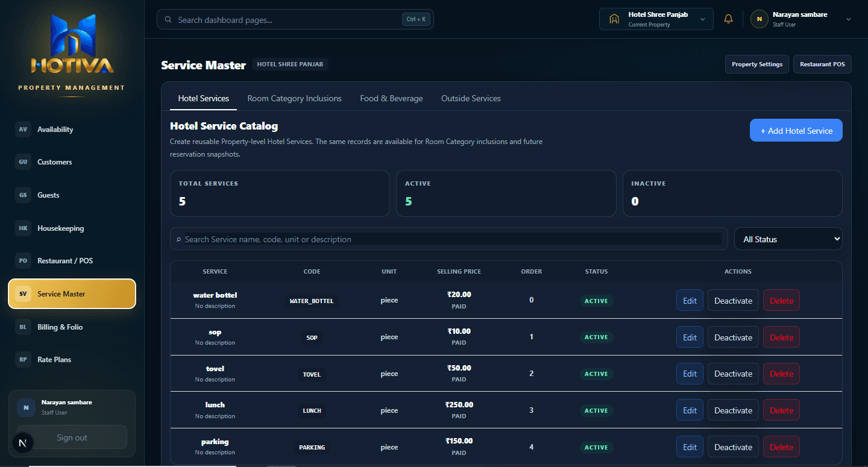Expand the user account menu chevron
Image resolution: width=868 pixels, height=467 pixels.
pos(849,19)
